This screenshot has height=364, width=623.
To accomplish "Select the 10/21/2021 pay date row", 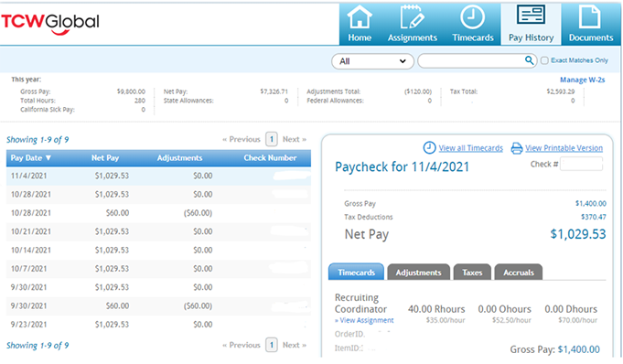I will coord(158,231).
